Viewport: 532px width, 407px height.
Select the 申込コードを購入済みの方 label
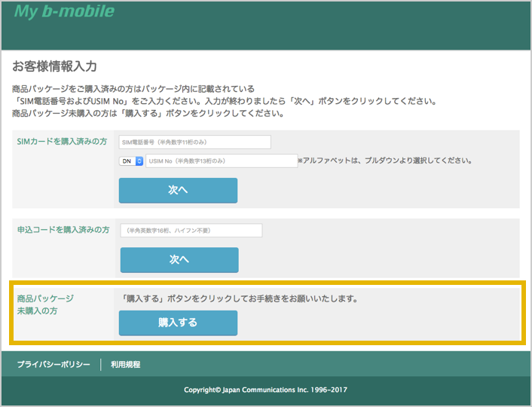(63, 230)
